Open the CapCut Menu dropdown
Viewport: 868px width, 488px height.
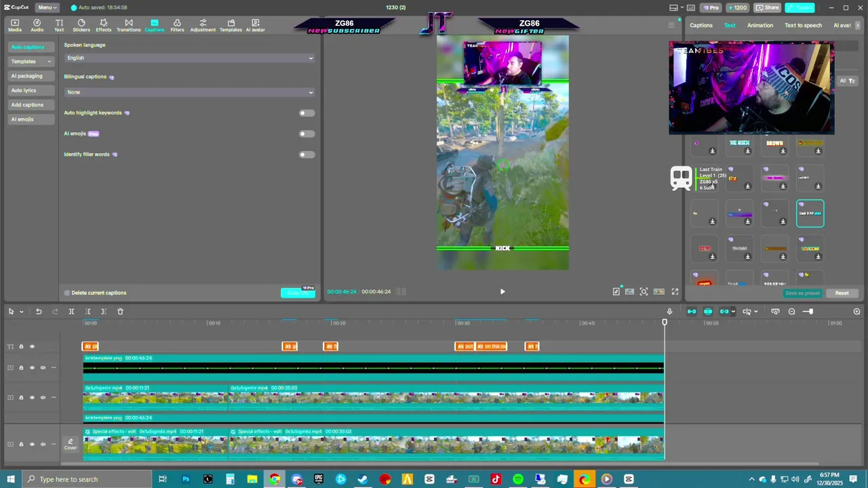coord(46,7)
